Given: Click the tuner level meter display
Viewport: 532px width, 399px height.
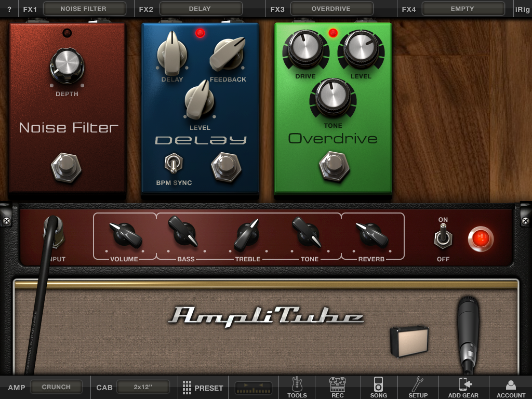Looking at the screenshot, I should (x=254, y=388).
